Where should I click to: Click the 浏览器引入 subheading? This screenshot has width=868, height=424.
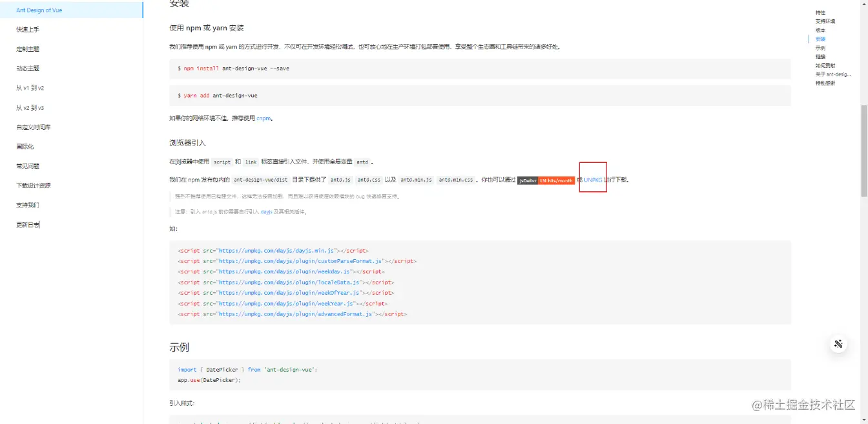[x=187, y=142]
